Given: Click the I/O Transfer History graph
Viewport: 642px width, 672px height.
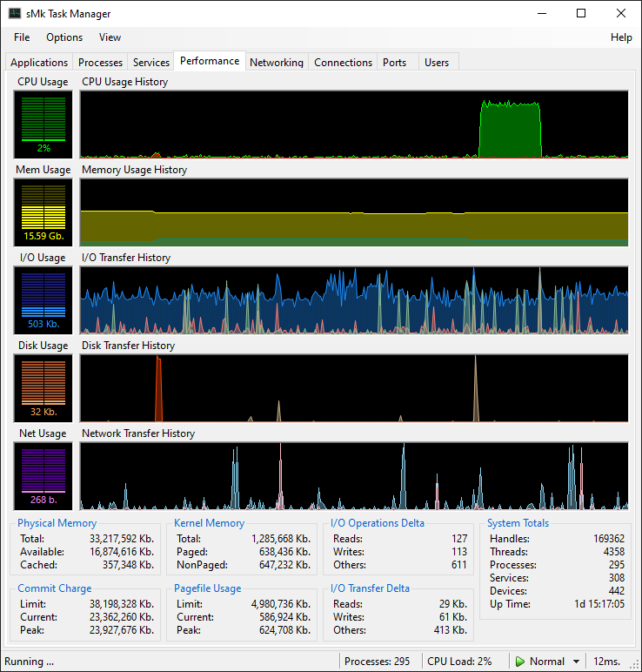Looking at the screenshot, I should click(x=354, y=300).
